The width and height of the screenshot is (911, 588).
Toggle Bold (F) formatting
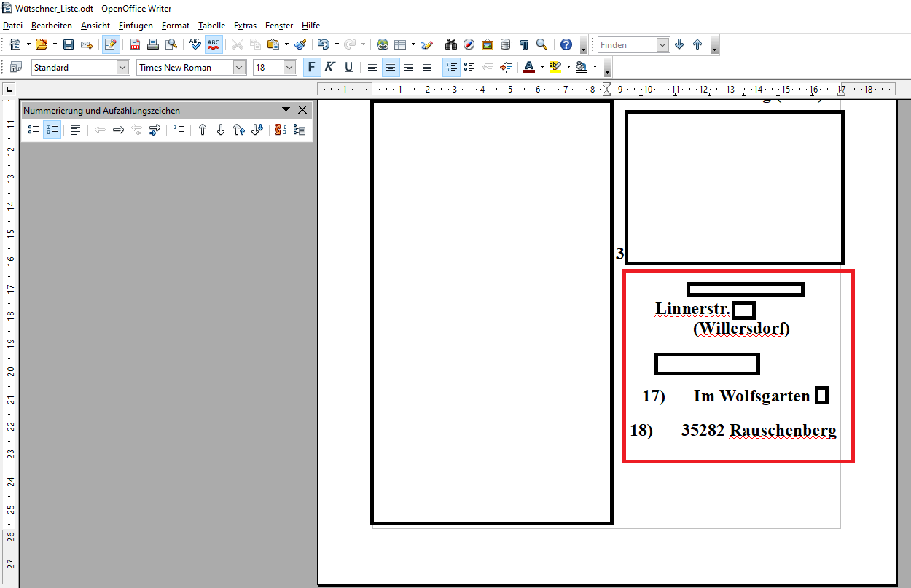[312, 67]
